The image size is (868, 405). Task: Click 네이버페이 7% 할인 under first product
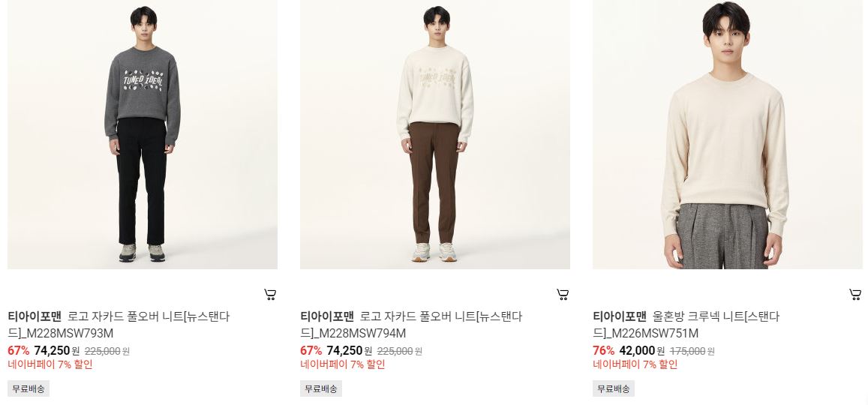pyautogui.click(x=50, y=364)
